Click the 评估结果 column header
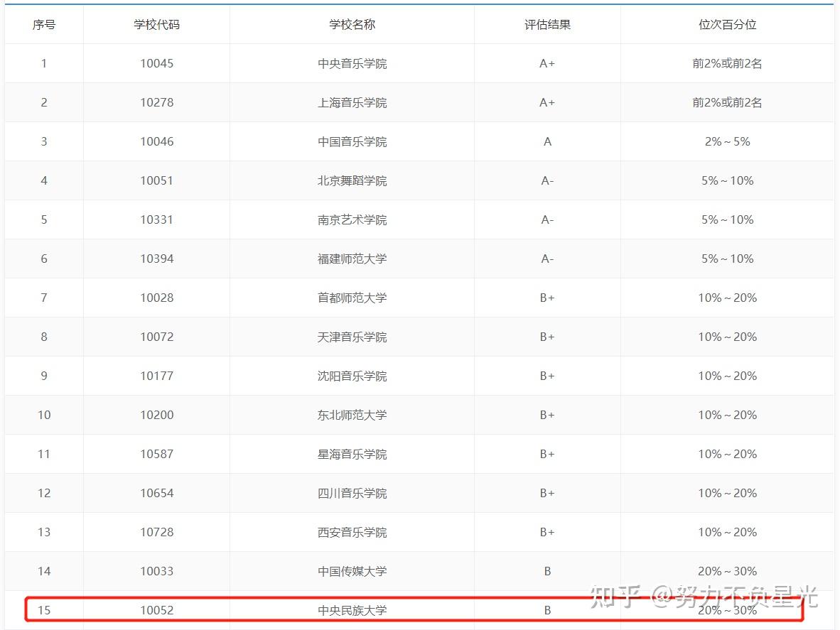This screenshot has height=630, width=840. (547, 25)
